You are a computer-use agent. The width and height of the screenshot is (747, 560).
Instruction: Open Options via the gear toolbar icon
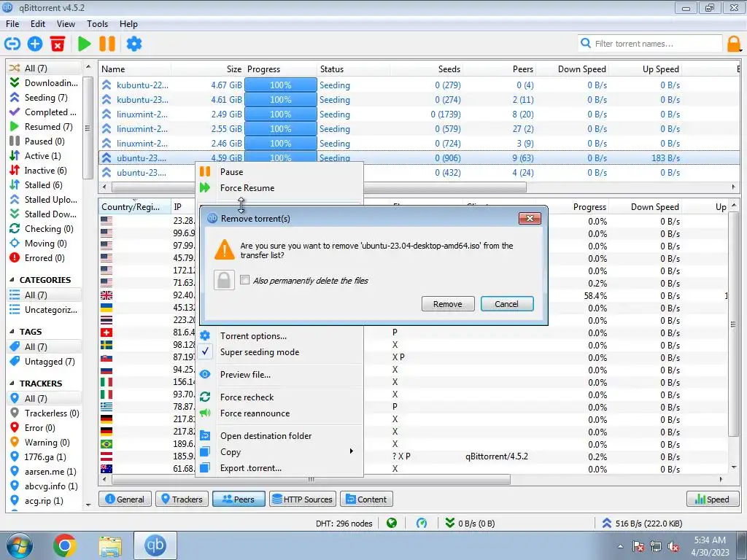click(x=134, y=44)
